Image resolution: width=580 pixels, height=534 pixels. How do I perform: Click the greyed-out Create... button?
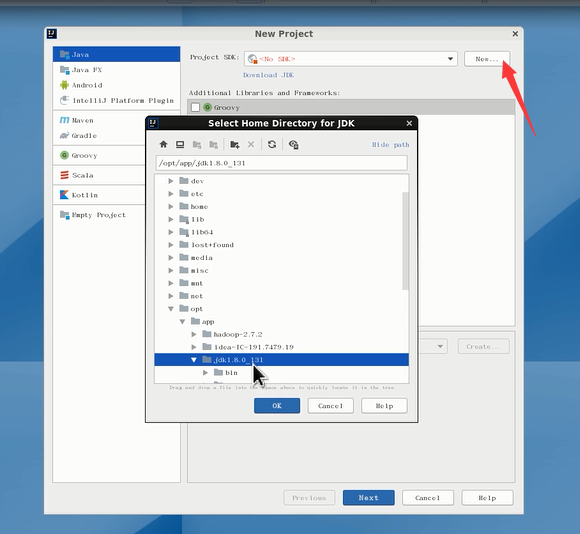(483, 347)
